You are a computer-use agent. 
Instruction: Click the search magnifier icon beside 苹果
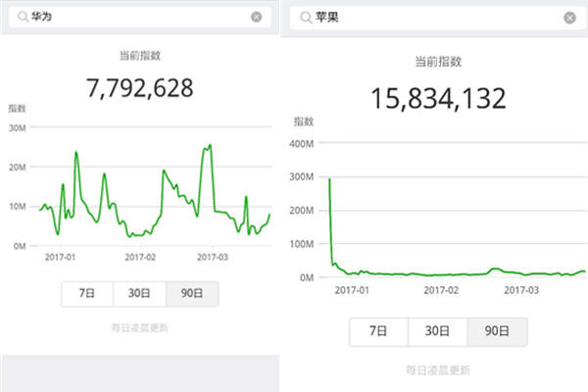coord(306,18)
